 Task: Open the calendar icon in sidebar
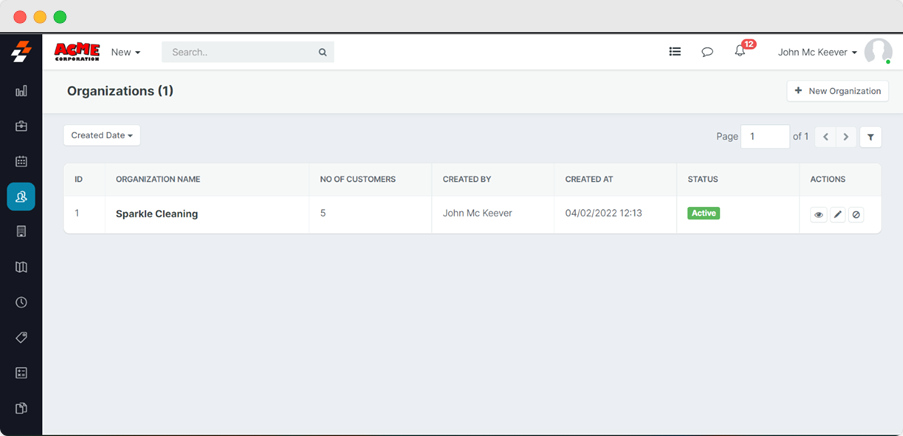pos(21,161)
